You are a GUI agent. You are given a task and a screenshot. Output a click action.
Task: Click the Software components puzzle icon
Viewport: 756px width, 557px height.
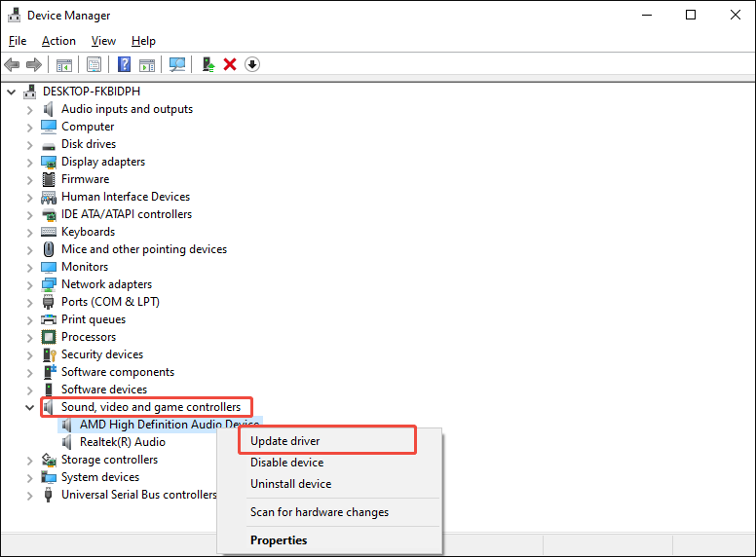click(50, 371)
